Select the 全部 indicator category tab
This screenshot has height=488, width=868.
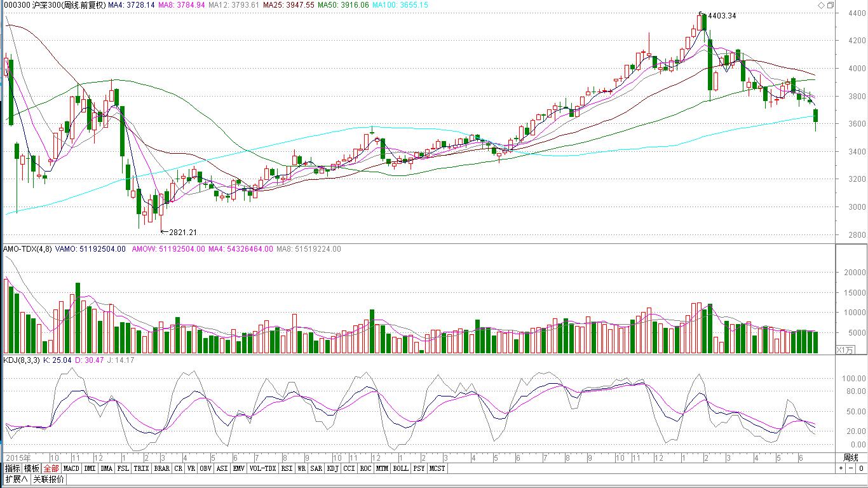point(51,468)
